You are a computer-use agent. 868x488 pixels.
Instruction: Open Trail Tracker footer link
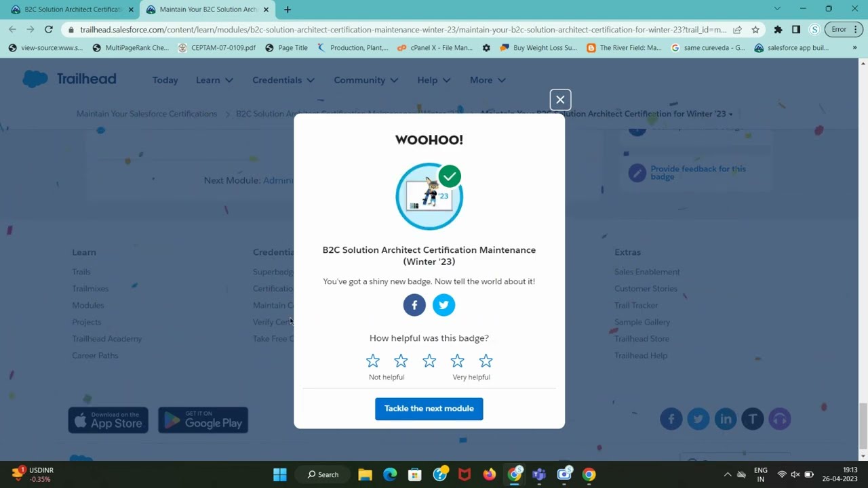coord(636,306)
